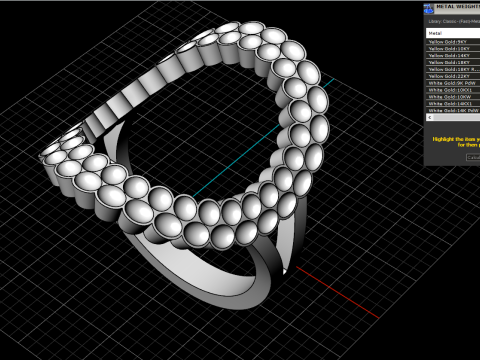Click the Metal column header
The height and width of the screenshot is (360, 480).
[453, 33]
